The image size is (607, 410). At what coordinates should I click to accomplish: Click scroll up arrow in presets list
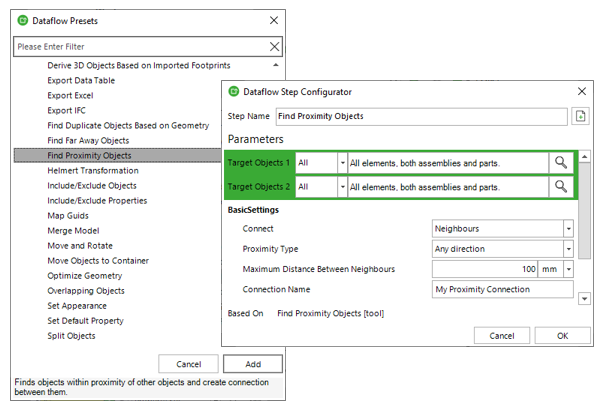(276, 65)
